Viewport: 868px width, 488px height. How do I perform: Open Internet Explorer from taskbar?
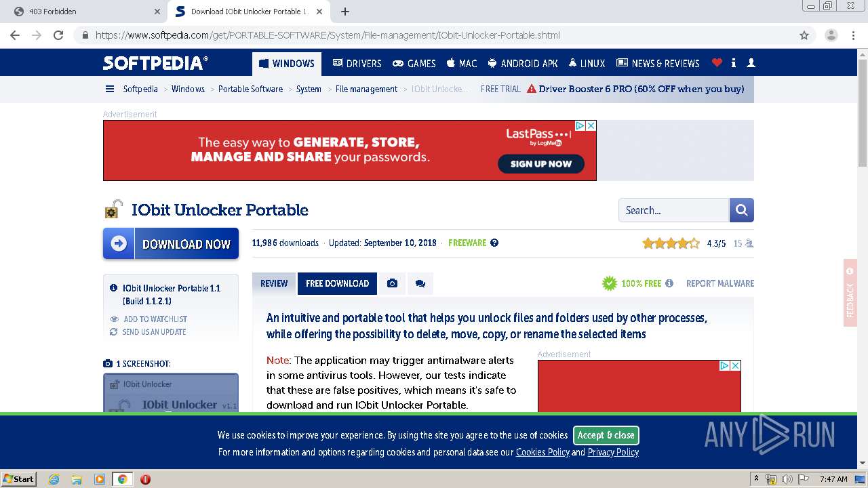click(54, 479)
